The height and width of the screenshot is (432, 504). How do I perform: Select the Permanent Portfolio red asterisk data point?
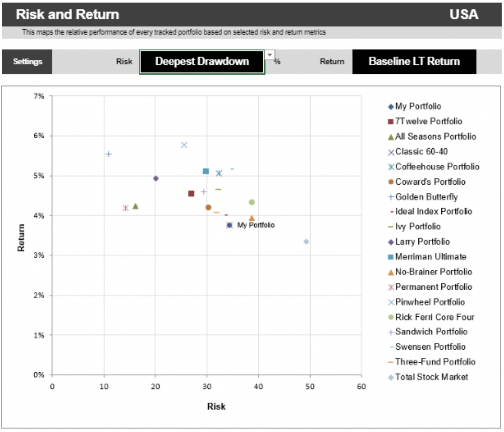point(126,208)
